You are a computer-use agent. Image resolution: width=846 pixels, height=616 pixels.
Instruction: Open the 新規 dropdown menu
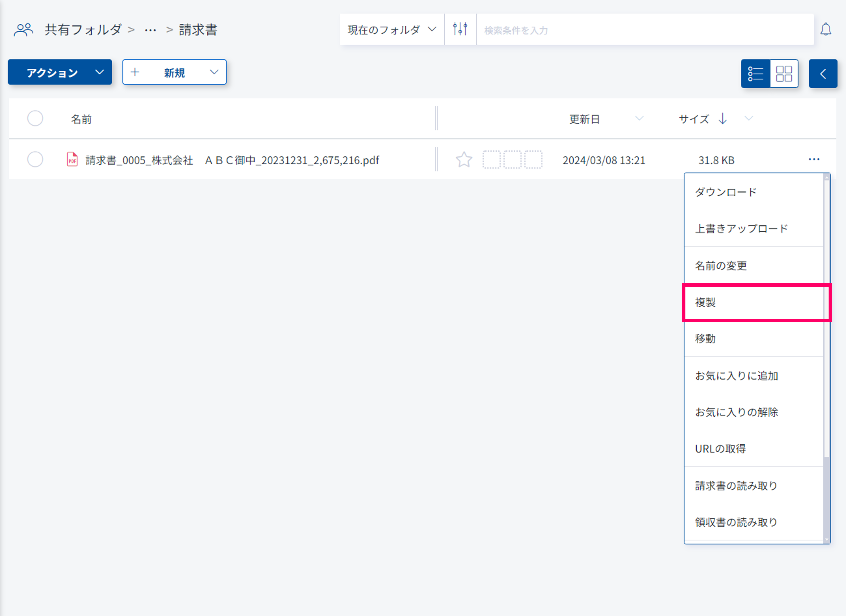point(174,72)
